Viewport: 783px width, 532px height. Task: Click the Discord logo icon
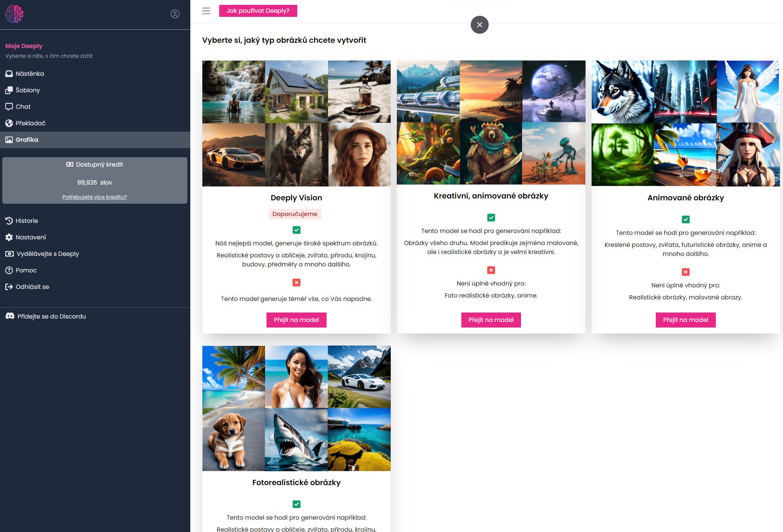point(10,316)
